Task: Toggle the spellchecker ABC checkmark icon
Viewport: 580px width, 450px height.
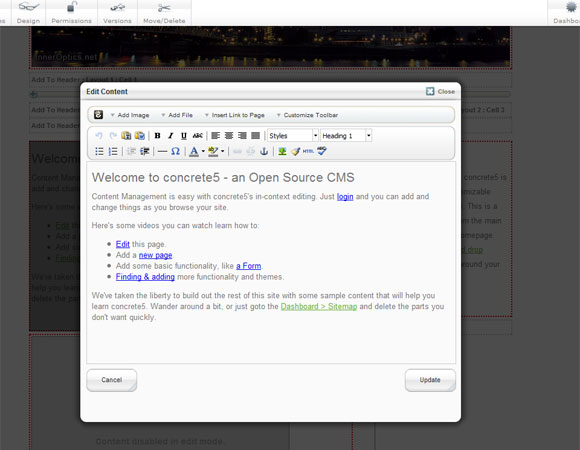Action: 322,151
